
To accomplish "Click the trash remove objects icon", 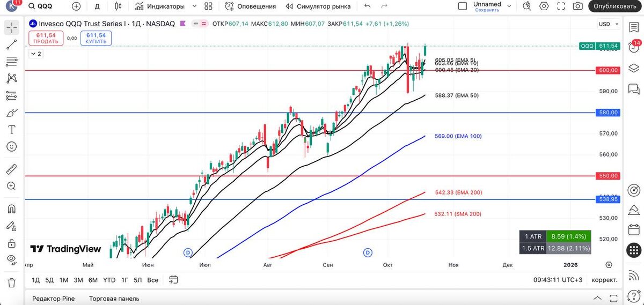I will coord(11,282).
